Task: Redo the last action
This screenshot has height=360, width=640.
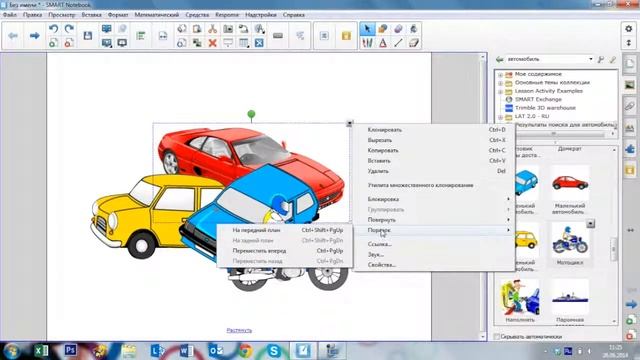Action: 69,29
